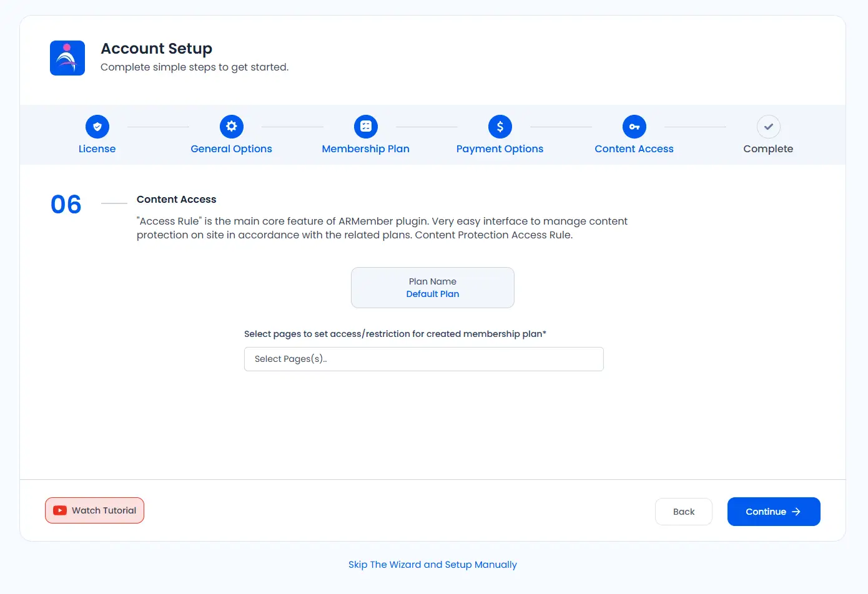The height and width of the screenshot is (594, 868).
Task: Go to the General Options step label
Action: 231,148
